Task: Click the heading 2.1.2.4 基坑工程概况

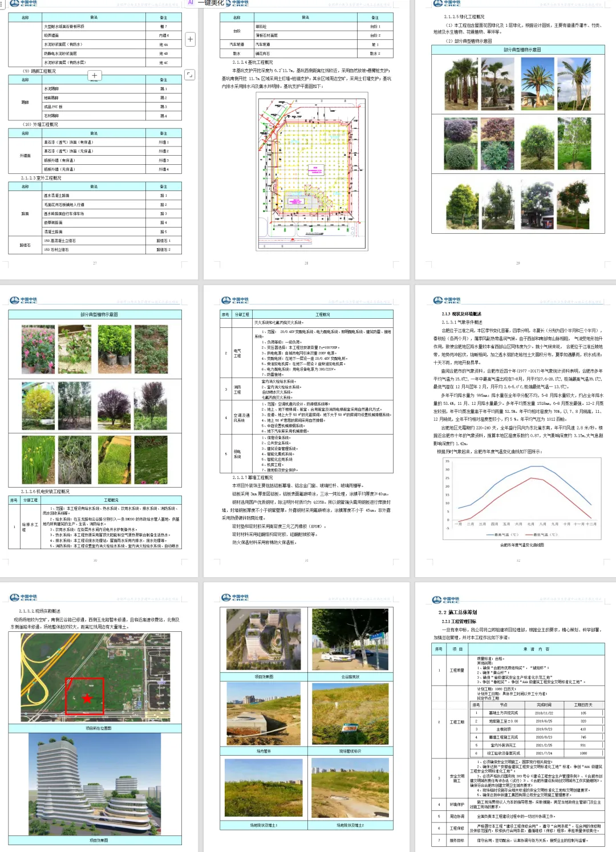Action: (x=253, y=62)
